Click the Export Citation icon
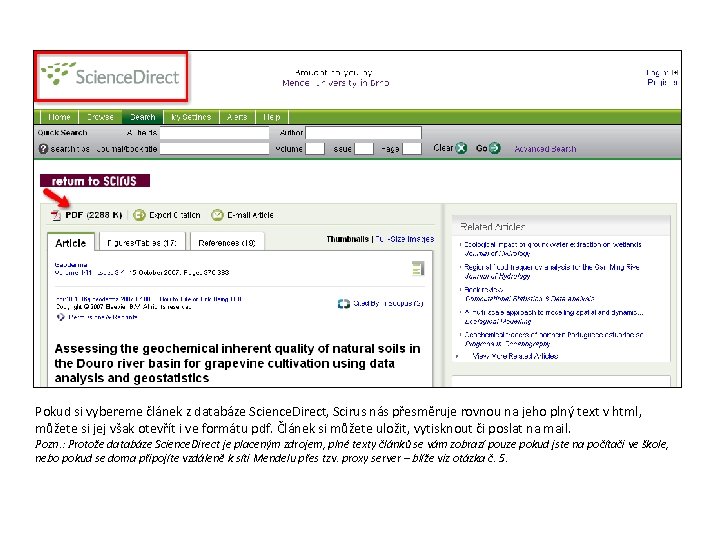 139,215
